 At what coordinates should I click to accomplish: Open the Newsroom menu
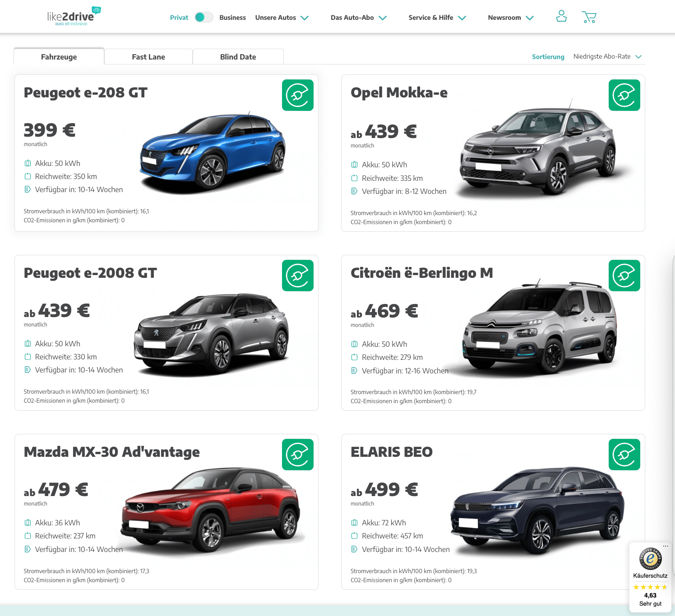(x=511, y=18)
